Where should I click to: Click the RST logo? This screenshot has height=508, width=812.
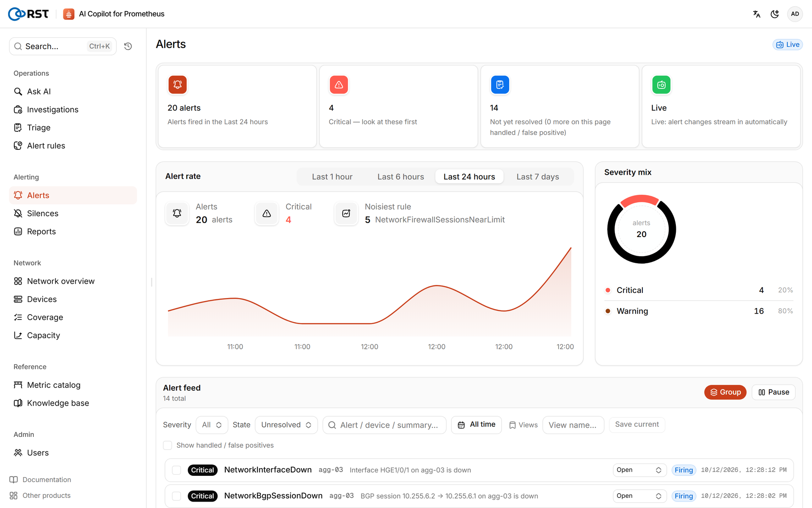click(x=28, y=14)
